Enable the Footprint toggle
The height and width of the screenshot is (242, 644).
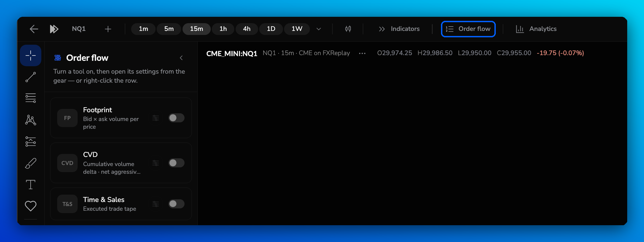click(x=176, y=118)
